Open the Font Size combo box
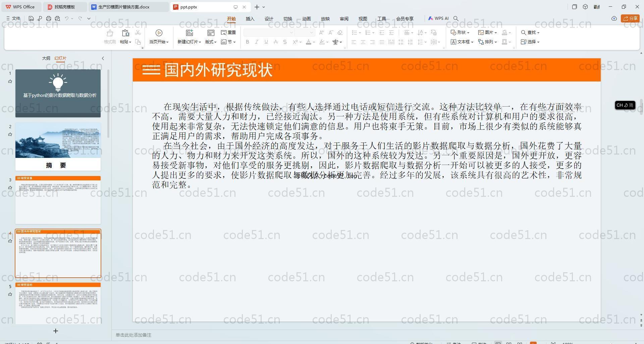 tap(305, 33)
